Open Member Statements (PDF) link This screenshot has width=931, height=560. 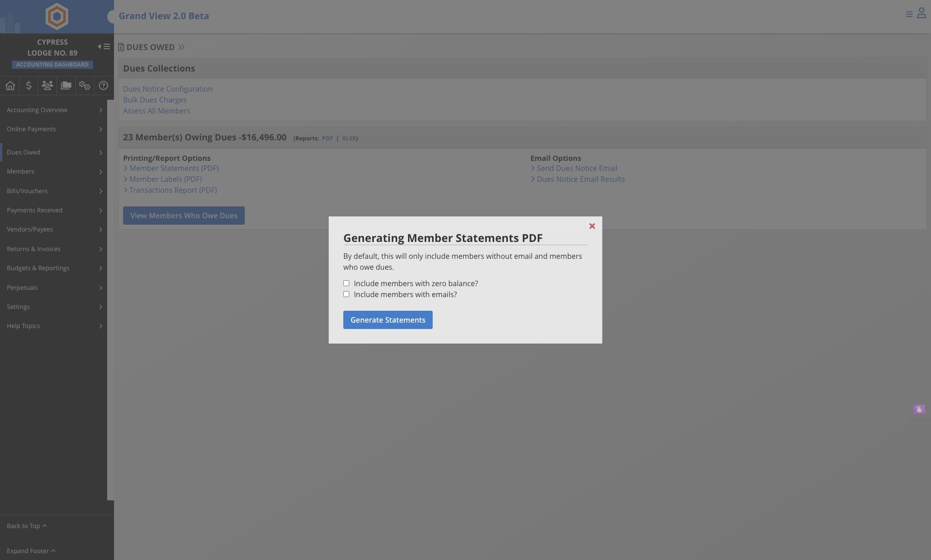174,168
